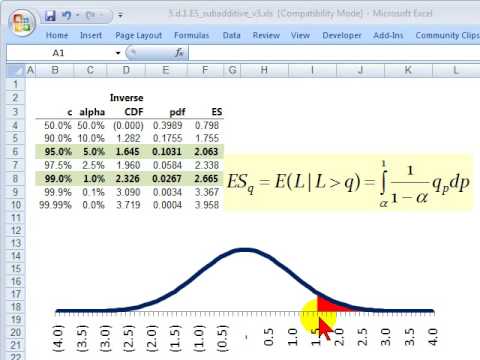Select the cell showing ES value 2.665

point(206,179)
